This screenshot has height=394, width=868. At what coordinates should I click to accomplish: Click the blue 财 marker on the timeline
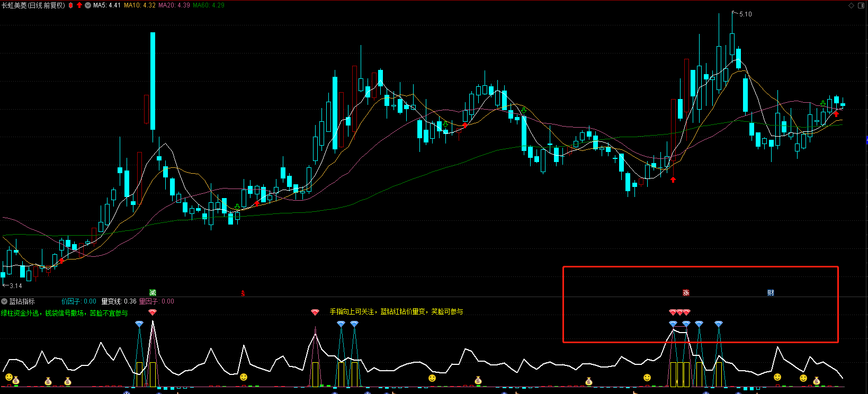tap(771, 293)
